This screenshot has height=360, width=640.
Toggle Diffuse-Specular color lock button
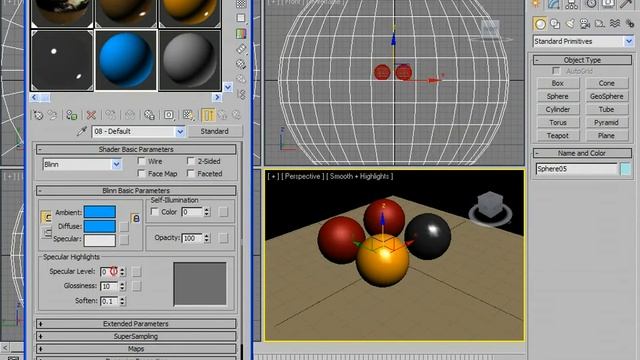click(x=47, y=233)
